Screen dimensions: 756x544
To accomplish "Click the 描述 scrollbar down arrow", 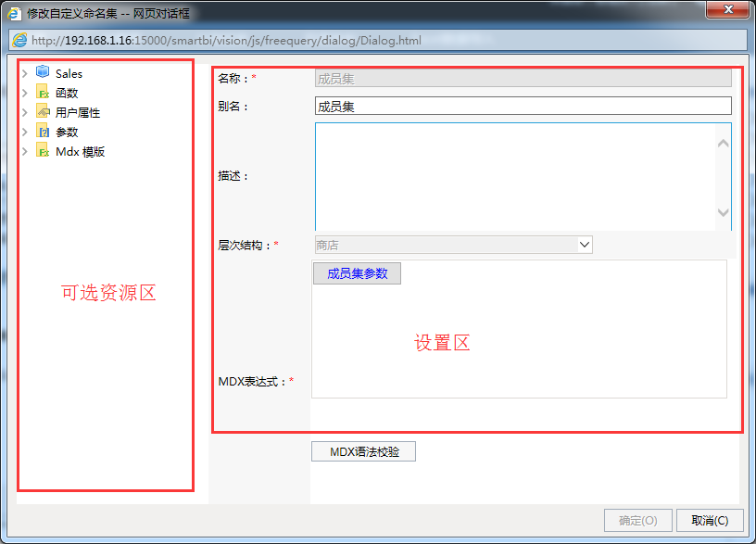I will click(x=724, y=212).
